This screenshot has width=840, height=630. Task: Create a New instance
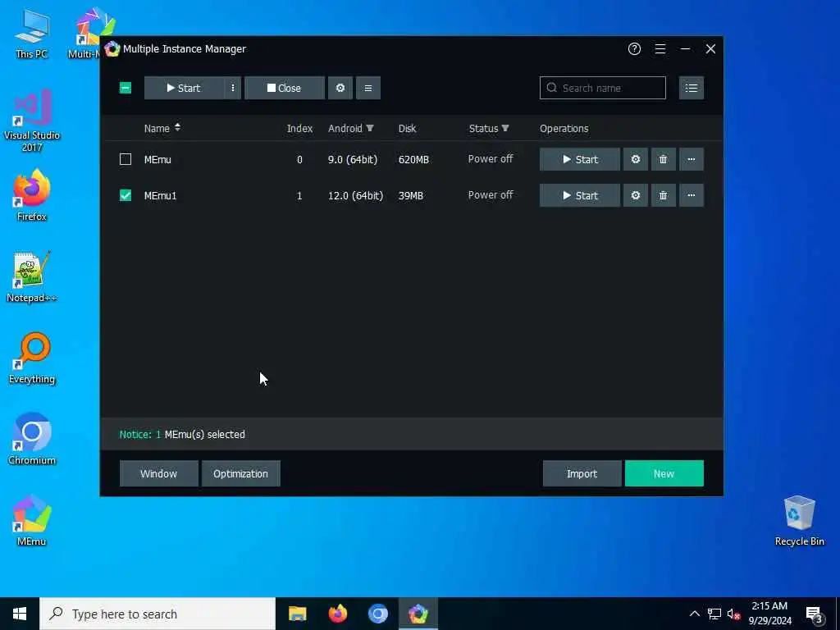coord(664,473)
